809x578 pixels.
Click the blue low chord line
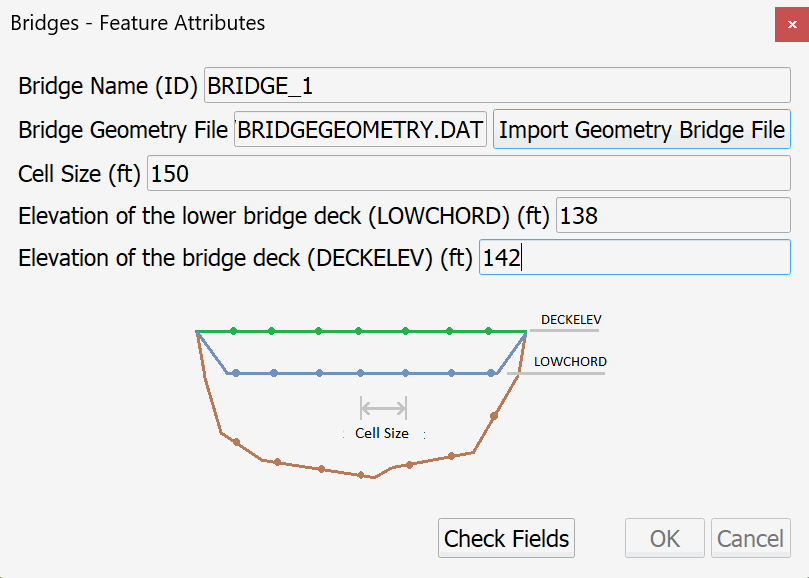click(x=380, y=373)
